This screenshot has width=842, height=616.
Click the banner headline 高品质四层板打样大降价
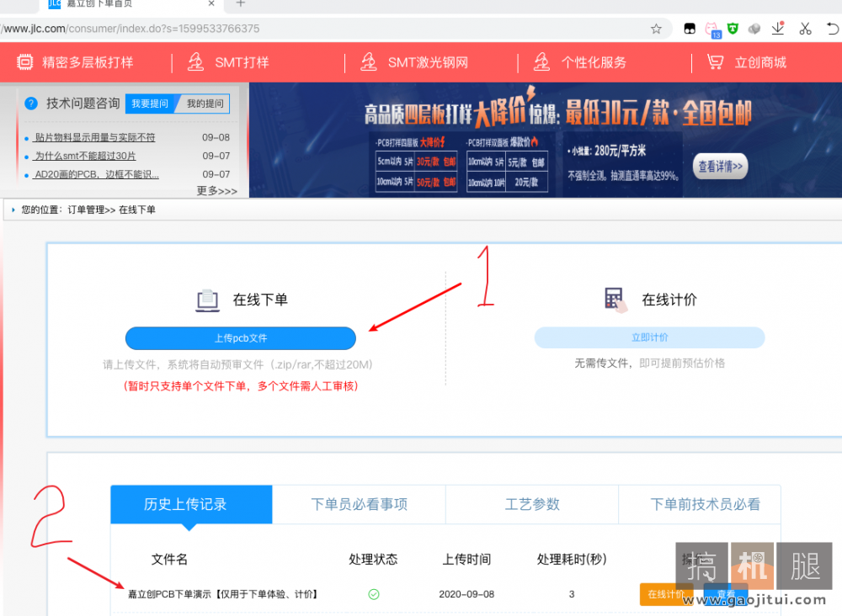point(461,114)
